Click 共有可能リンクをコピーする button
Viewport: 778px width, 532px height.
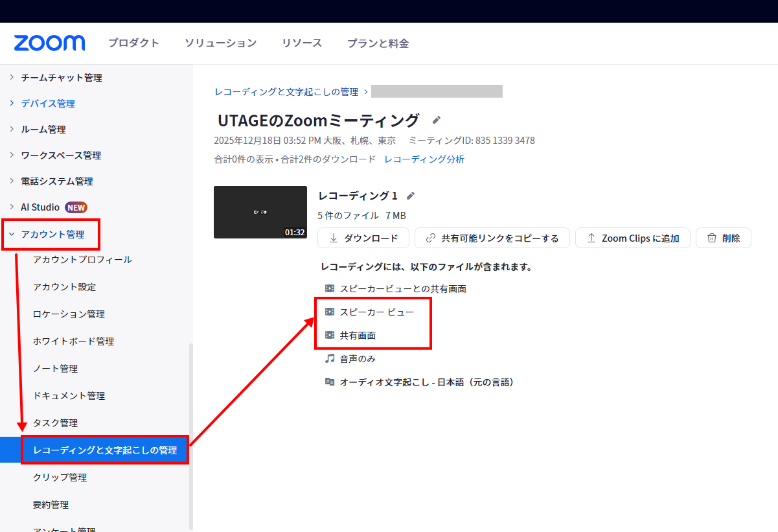tap(492, 238)
